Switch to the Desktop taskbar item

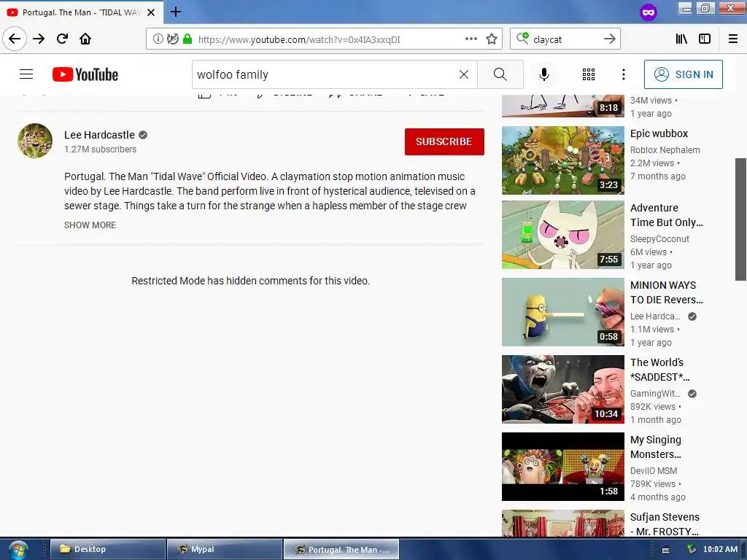click(108, 549)
